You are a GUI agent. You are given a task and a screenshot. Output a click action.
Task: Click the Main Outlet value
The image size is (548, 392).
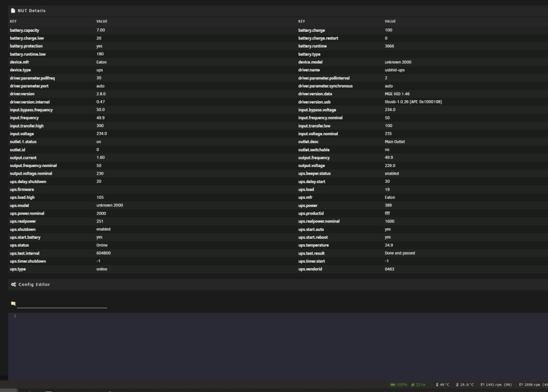(x=395, y=142)
